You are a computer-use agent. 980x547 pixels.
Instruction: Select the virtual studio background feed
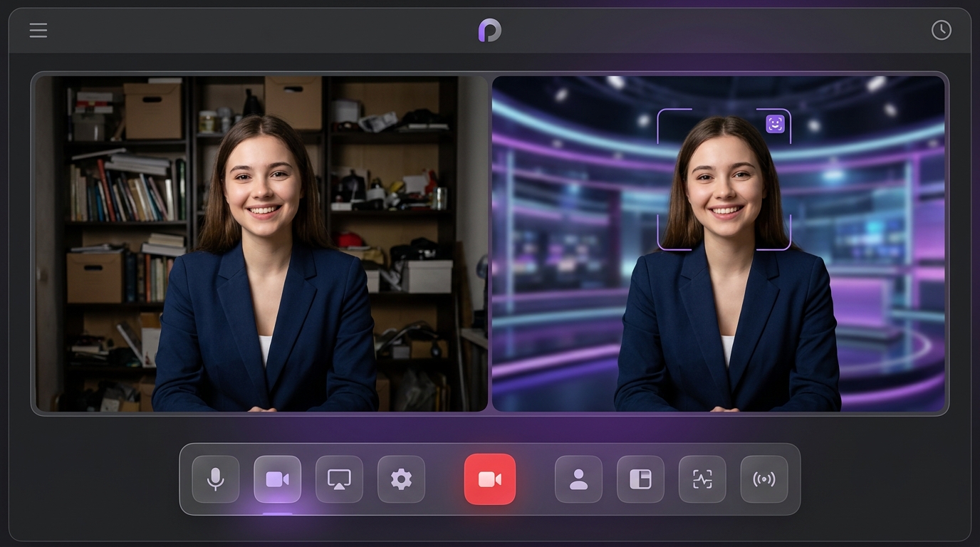pyautogui.click(x=718, y=244)
